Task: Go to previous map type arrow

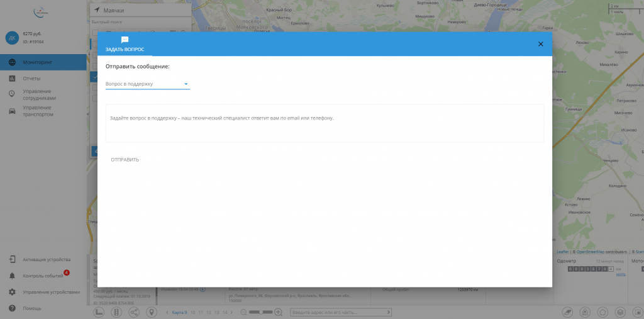Action: pyautogui.click(x=167, y=313)
